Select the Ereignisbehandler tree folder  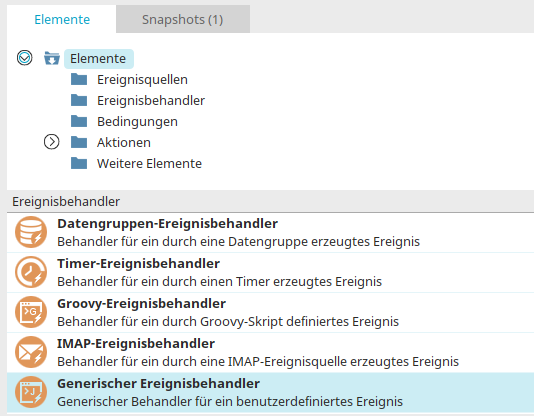pyautogui.click(x=151, y=101)
